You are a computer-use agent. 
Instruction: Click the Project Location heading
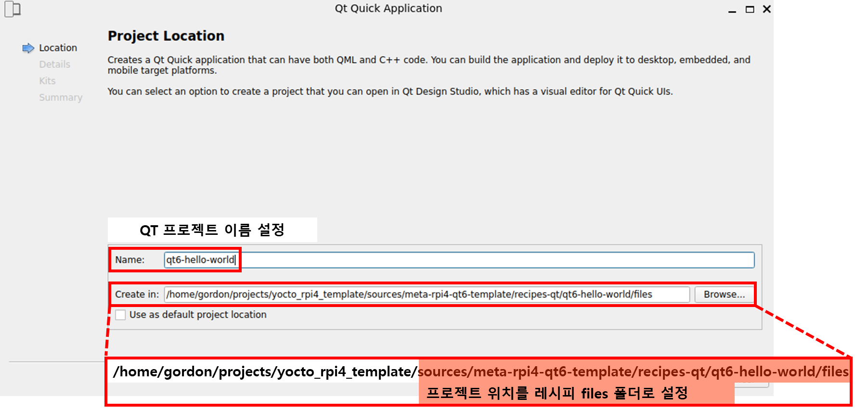[166, 36]
